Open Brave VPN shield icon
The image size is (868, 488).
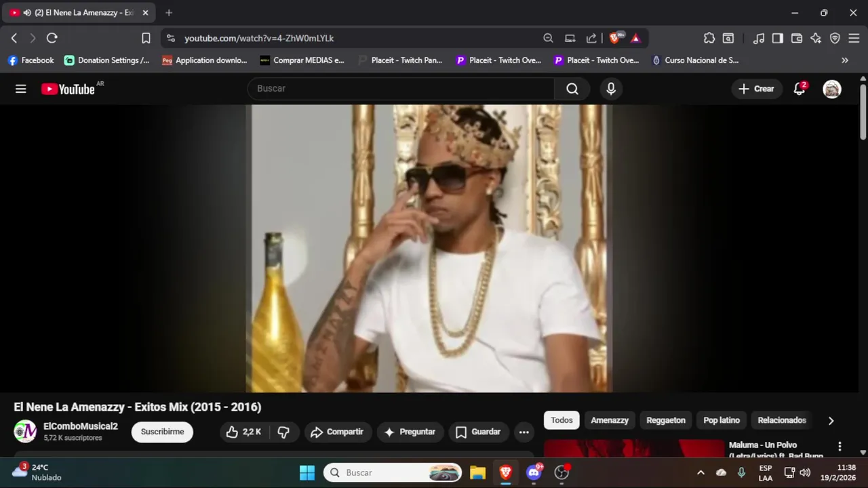[835, 38]
